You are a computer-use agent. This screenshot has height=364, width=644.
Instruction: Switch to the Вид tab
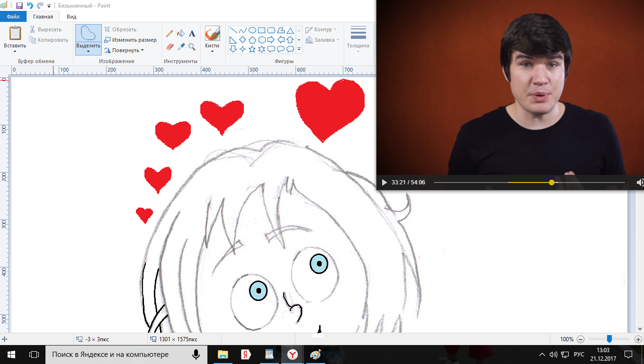tap(72, 17)
